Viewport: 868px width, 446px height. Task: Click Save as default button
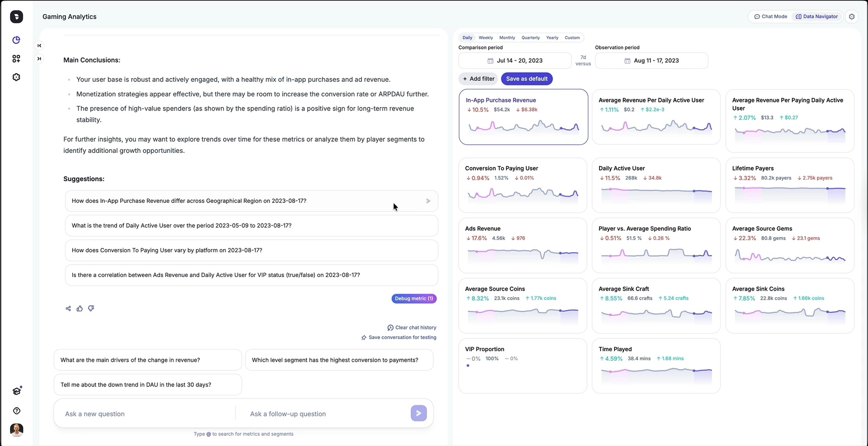(527, 79)
